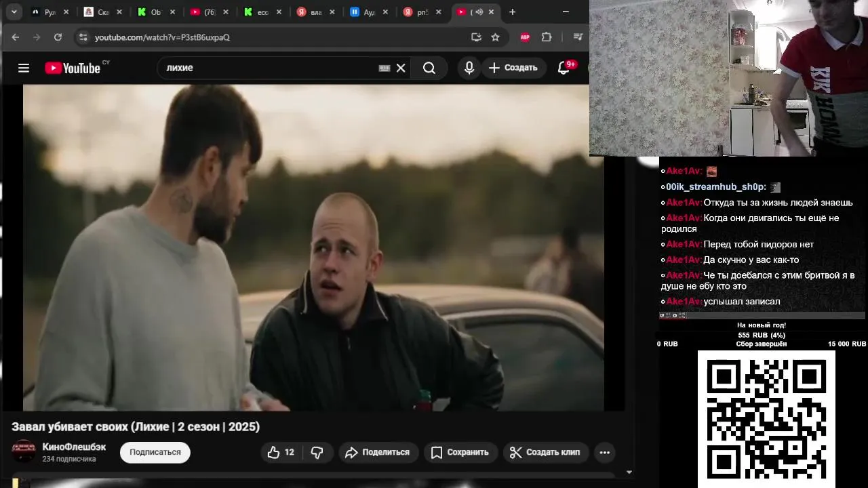Click chat message 'Да скучно у вас как-то'
868x488 pixels.
[x=751, y=260]
